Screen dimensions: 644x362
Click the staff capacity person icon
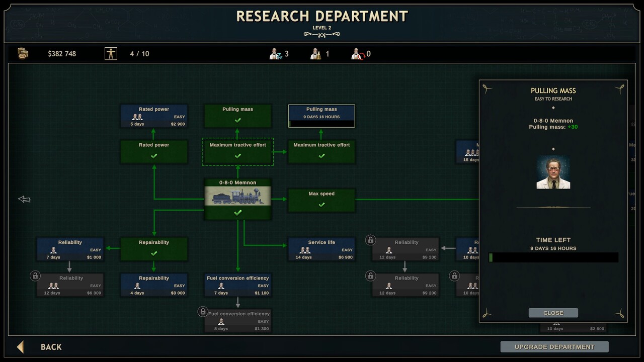pos(111,53)
